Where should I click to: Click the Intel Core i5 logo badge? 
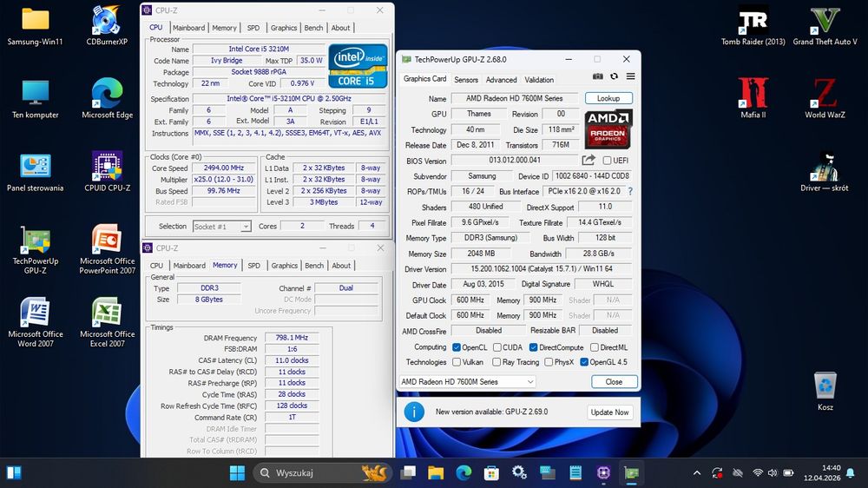tap(358, 66)
